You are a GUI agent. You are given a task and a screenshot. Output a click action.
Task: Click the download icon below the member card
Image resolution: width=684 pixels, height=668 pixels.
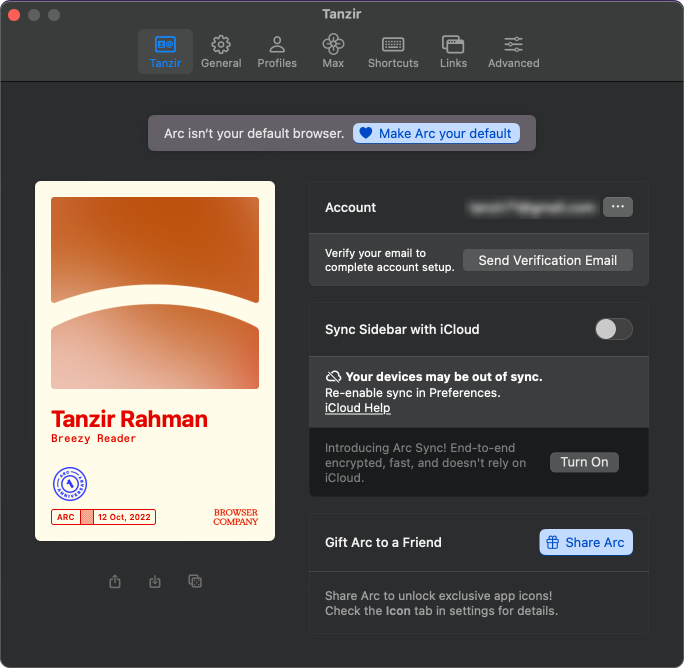[155, 581]
